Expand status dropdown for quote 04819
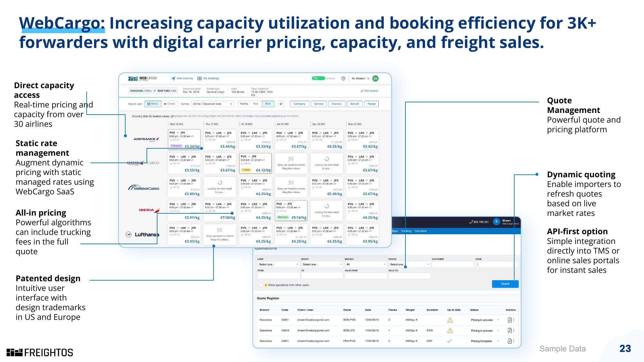Viewport: 644px width, 362px height. click(x=498, y=330)
